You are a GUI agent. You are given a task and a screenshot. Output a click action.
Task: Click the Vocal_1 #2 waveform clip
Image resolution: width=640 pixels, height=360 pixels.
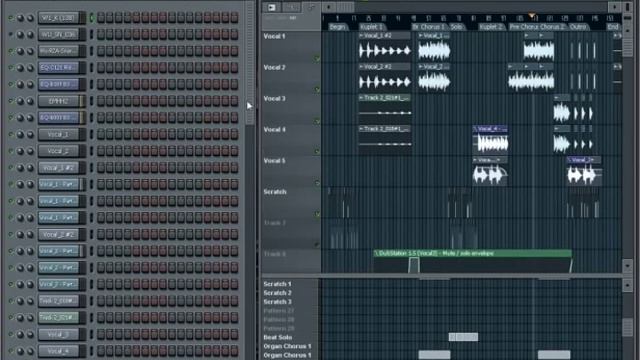384,51
